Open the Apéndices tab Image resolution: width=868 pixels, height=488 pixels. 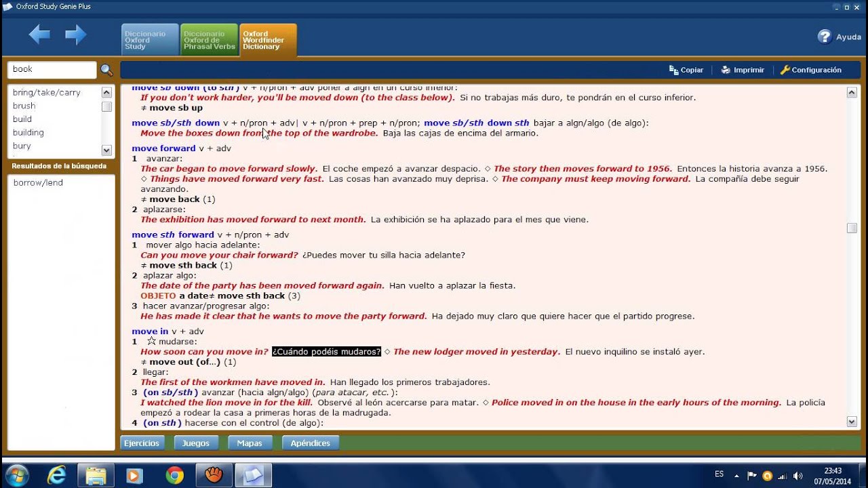[x=310, y=443]
